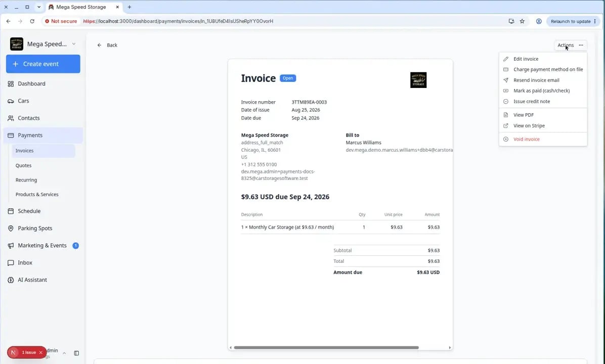Click the install app icon in address bar

click(x=511, y=21)
